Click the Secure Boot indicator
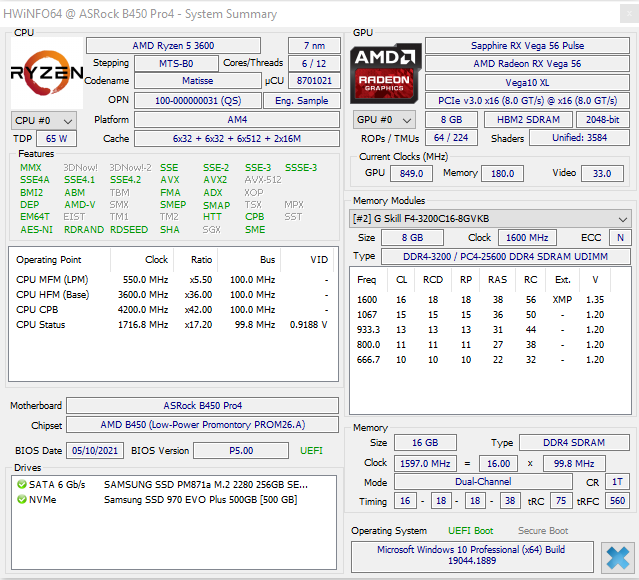The width and height of the screenshot is (639, 580). (543, 531)
